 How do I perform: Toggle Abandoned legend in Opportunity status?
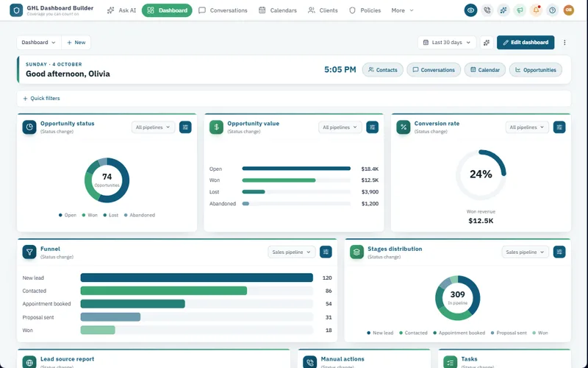click(x=140, y=215)
